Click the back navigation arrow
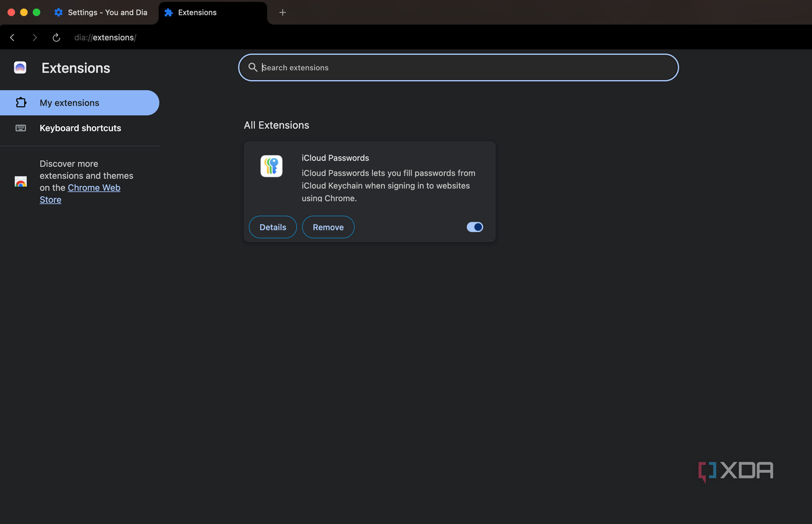The image size is (812, 524). click(x=12, y=37)
